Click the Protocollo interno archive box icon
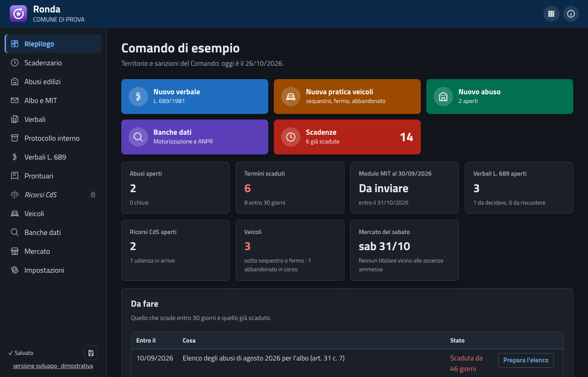 click(15, 138)
